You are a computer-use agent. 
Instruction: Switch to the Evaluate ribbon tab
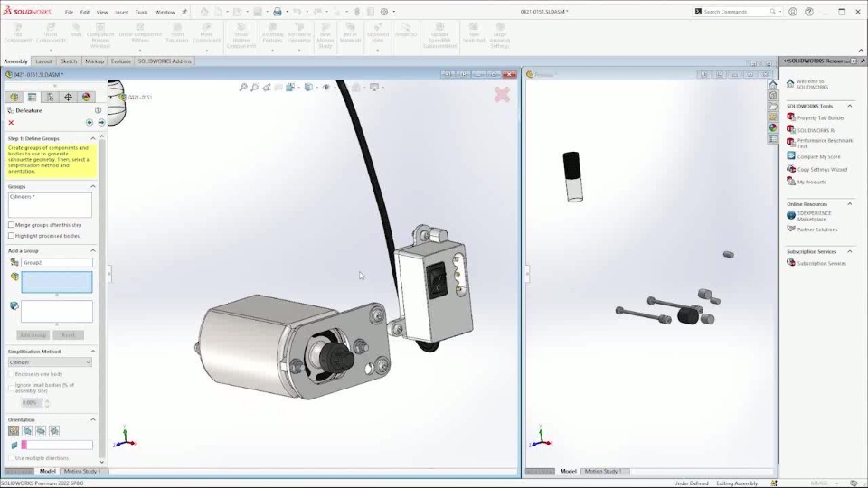[120, 61]
